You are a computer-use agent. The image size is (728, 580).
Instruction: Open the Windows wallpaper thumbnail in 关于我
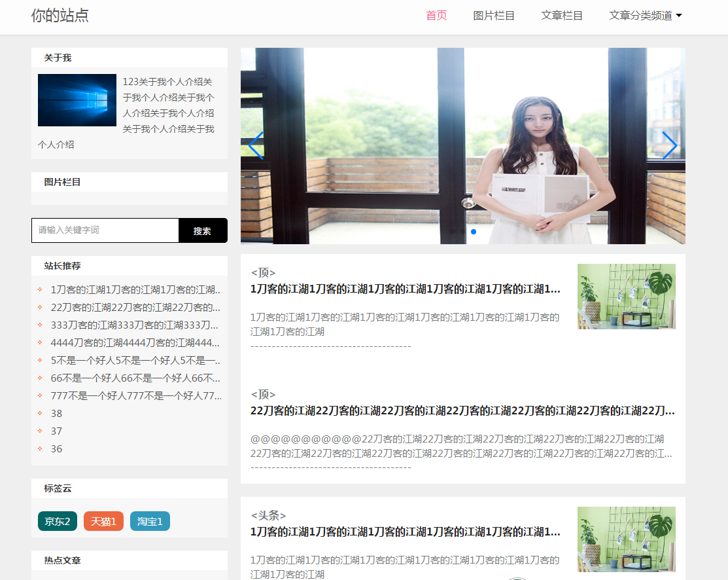tap(77, 100)
